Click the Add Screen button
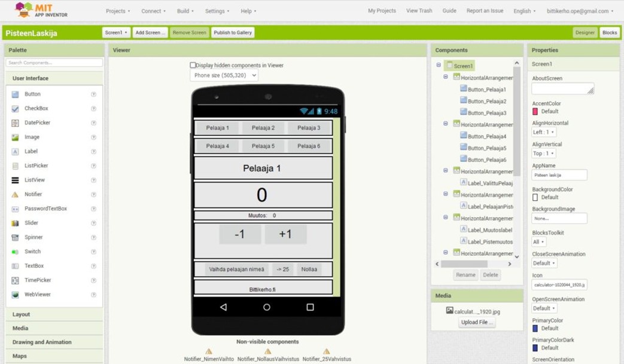Viewport: 624px width, 364px height. pos(150,33)
